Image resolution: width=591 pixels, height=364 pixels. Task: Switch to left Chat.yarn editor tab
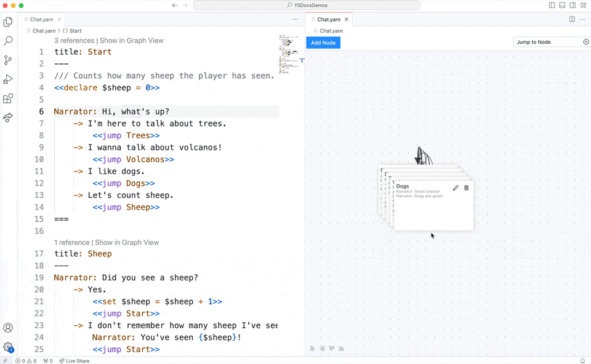(x=41, y=19)
